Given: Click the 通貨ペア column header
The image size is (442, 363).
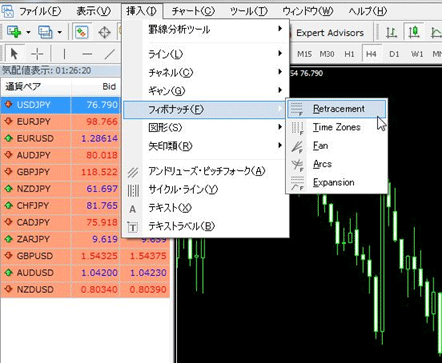Looking at the screenshot, I should pos(36,87).
